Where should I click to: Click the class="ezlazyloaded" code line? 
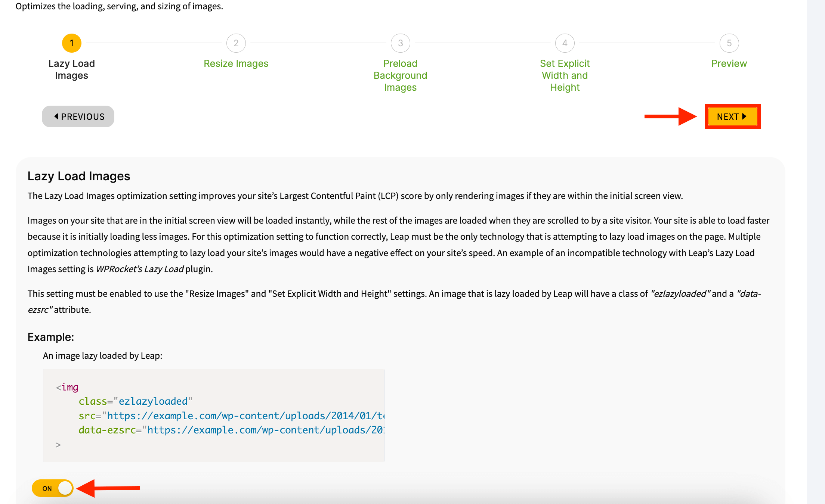point(136,401)
